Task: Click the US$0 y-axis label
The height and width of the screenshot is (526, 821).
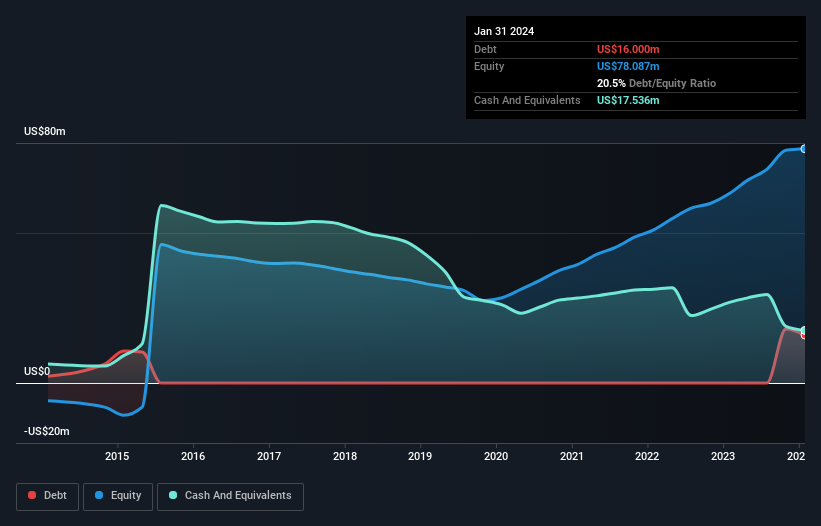Action: 37,372
